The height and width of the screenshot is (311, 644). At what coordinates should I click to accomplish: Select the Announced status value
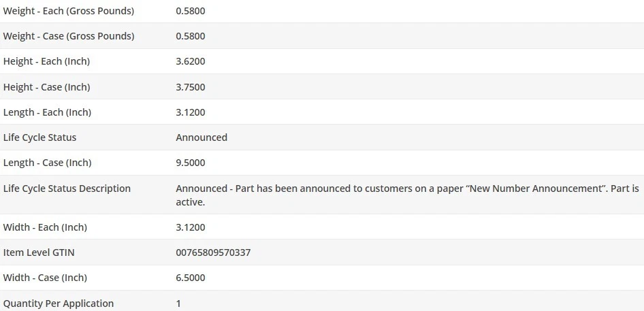pos(202,137)
